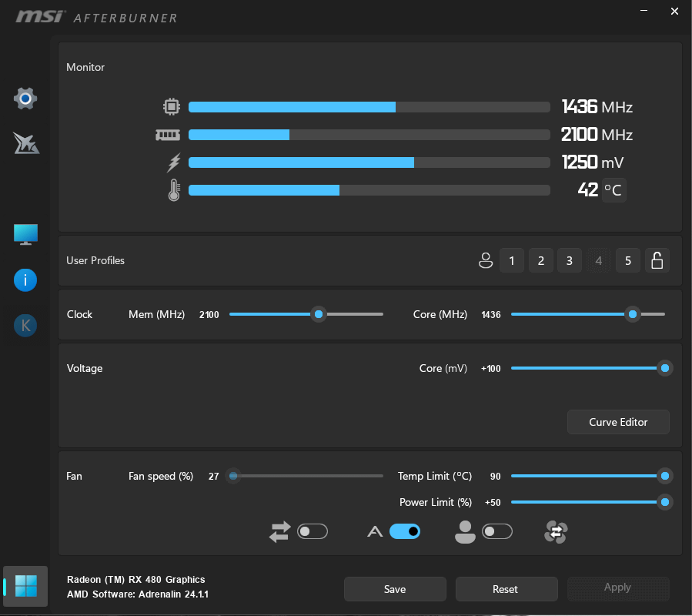Image resolution: width=692 pixels, height=616 pixels.
Task: Click the sync arrows icon in Fan section
Action: tap(279, 531)
